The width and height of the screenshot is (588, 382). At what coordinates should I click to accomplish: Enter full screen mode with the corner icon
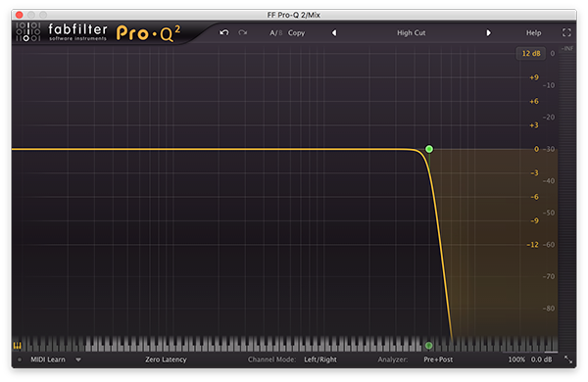tap(566, 32)
